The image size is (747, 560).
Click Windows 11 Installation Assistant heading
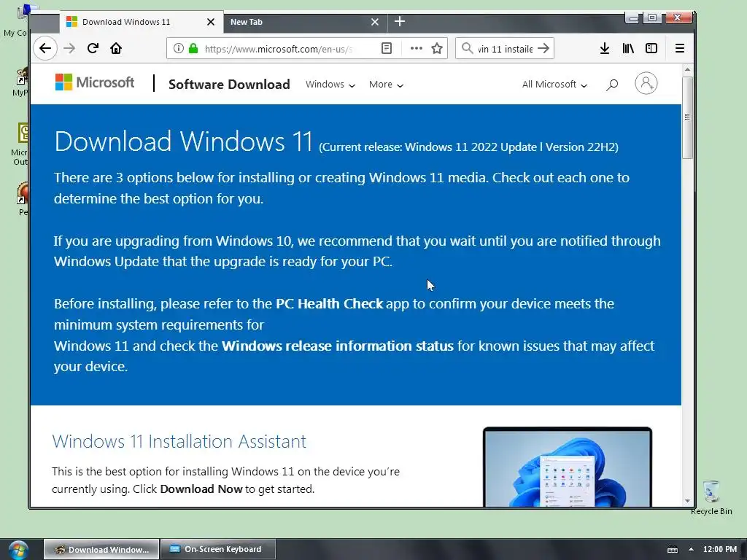pyautogui.click(x=179, y=441)
